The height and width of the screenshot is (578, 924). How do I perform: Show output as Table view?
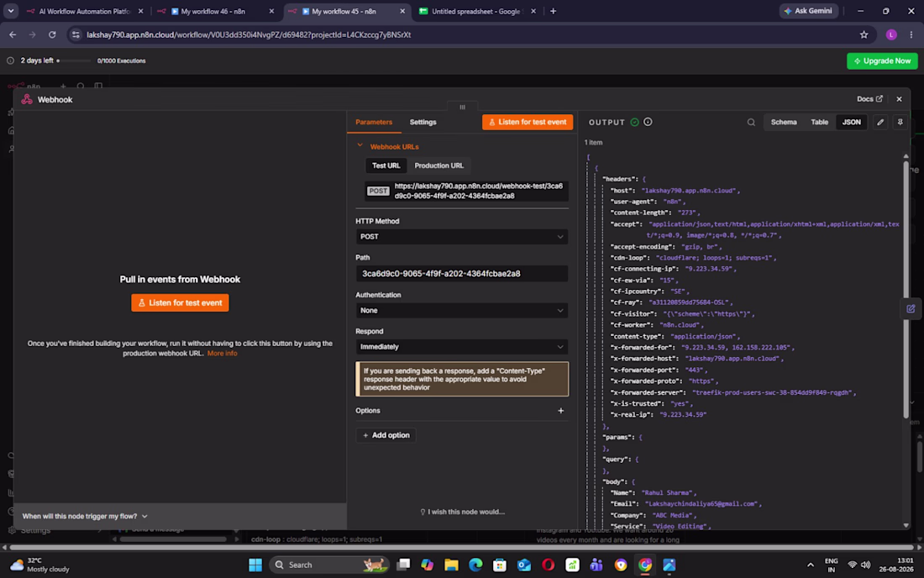point(819,122)
